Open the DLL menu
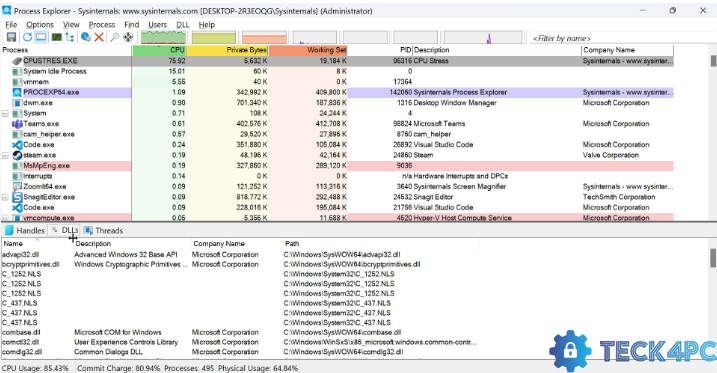Image resolution: width=717 pixels, height=373 pixels. pyautogui.click(x=183, y=25)
